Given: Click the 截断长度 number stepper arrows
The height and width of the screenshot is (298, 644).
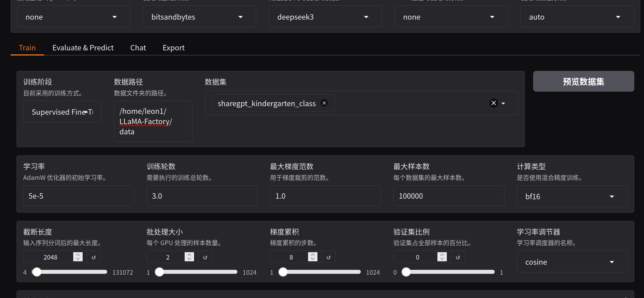Looking at the screenshot, I should 78,257.
